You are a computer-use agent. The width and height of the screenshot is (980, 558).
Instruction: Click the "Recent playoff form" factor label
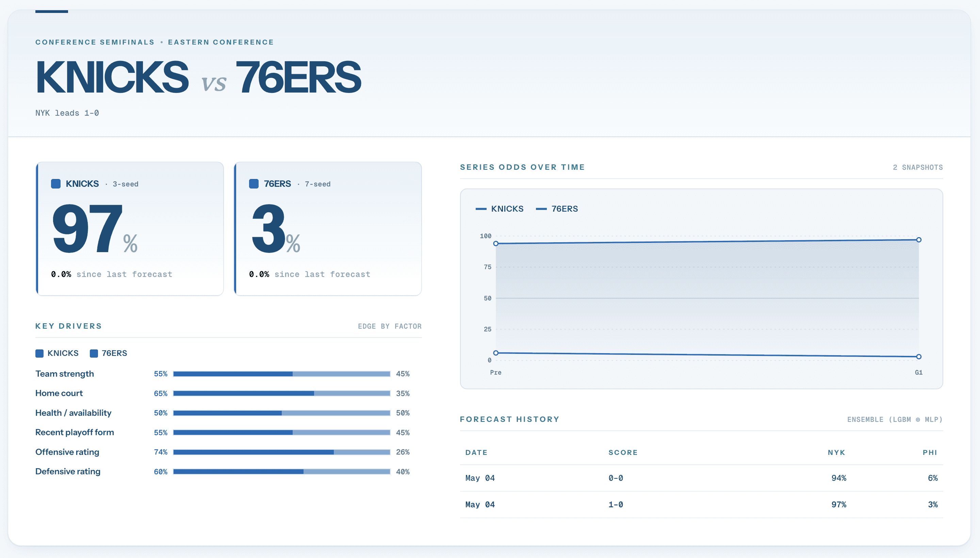tap(75, 433)
